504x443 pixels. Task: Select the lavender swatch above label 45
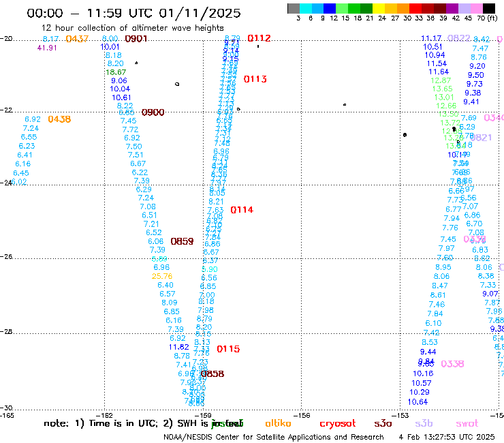(464, 8)
